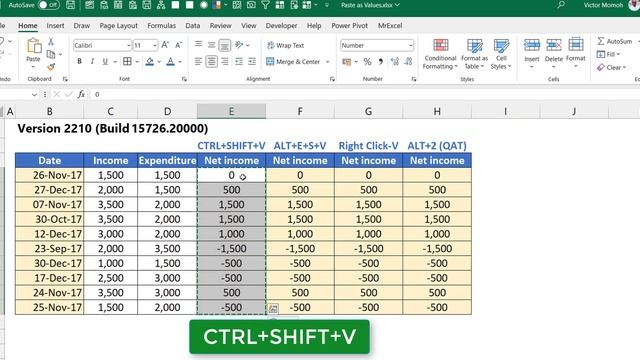Click Decrease Indent icon
The image size is (640, 360).
239,62
